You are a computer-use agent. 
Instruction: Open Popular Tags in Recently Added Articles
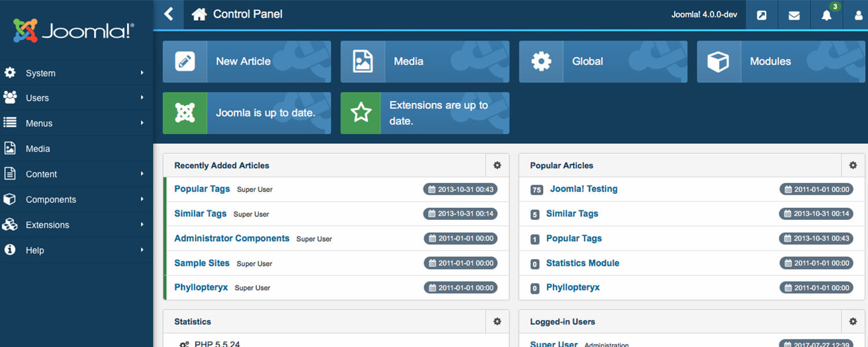[202, 189]
